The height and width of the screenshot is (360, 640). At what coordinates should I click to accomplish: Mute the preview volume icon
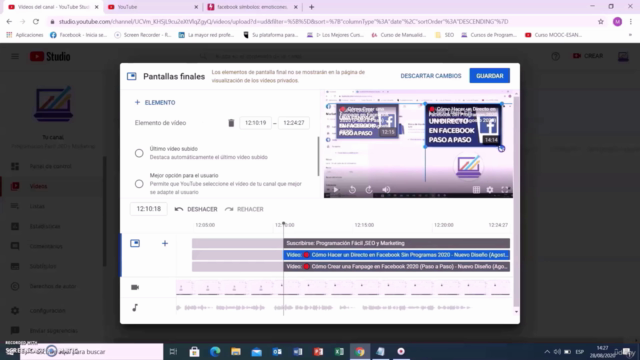point(386,189)
